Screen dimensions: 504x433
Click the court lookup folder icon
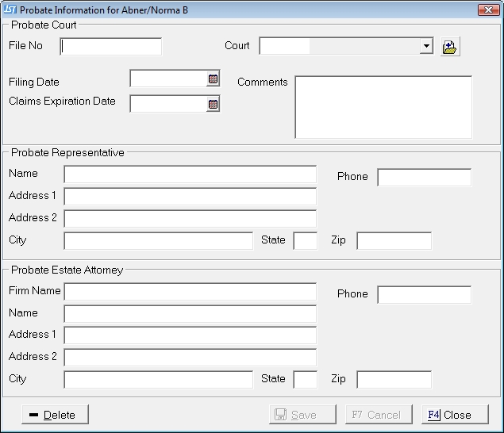(450, 47)
